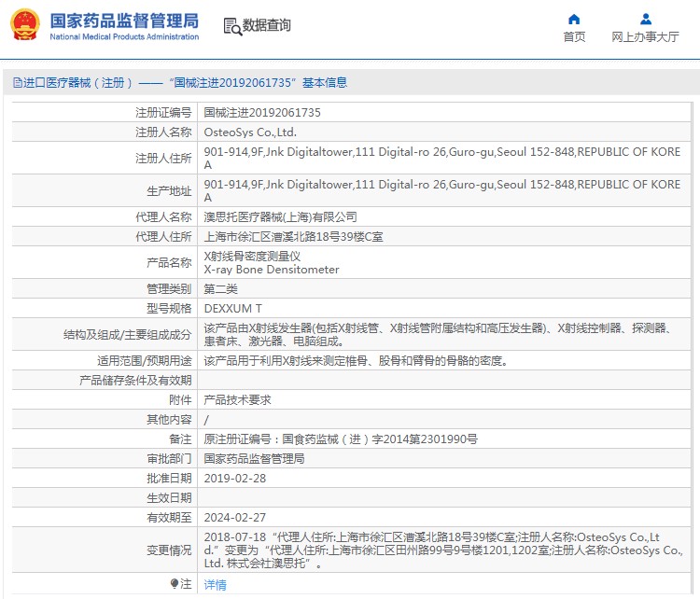The height and width of the screenshot is (599, 700).
Task: Click the 注册人住所 row label
Action: coord(163,158)
